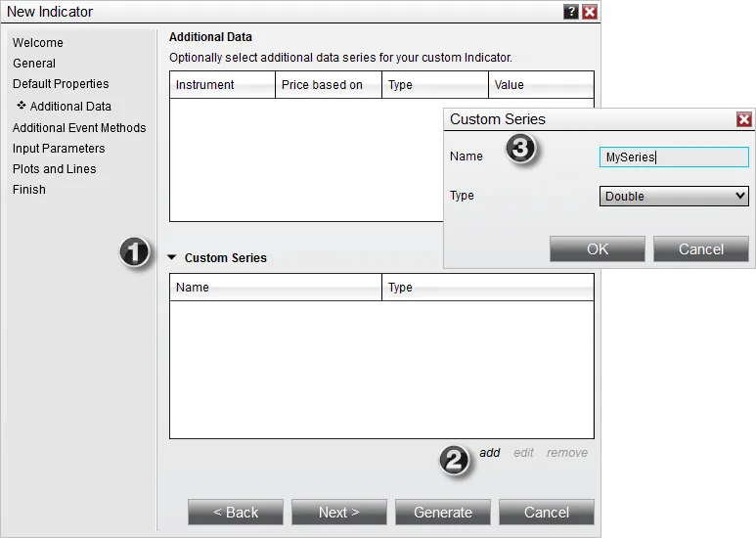Click the Type header in Additional Data table

(x=435, y=85)
